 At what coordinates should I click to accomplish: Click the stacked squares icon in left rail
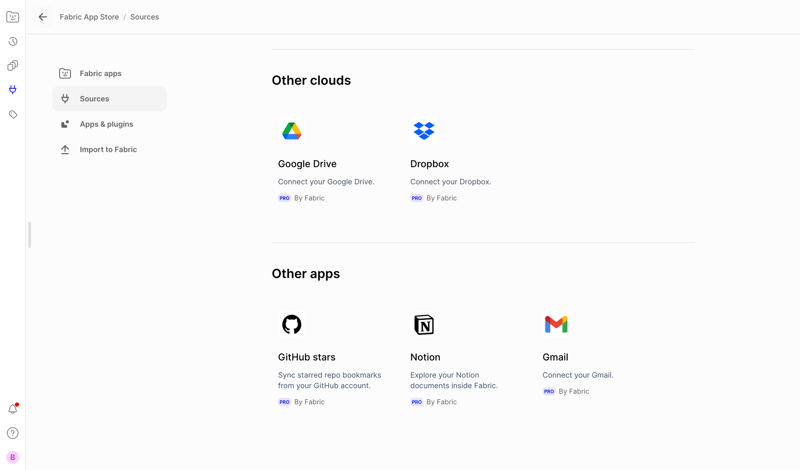click(x=13, y=66)
